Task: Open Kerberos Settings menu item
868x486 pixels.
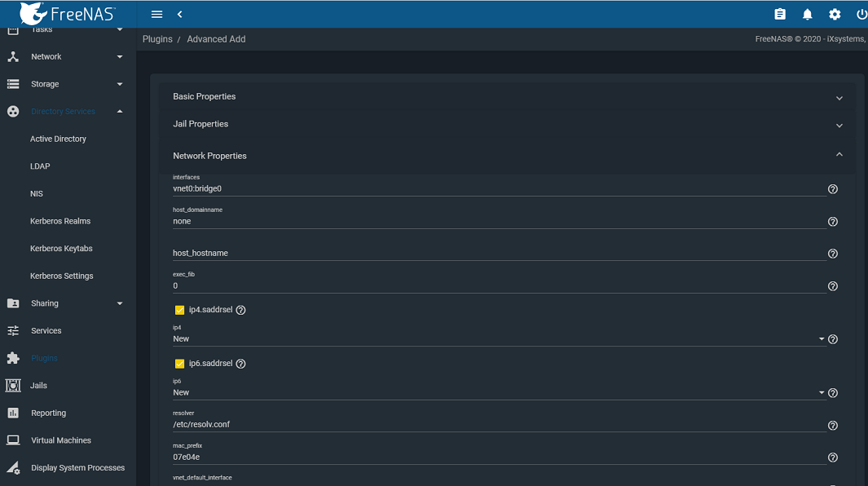Action: pyautogui.click(x=61, y=276)
